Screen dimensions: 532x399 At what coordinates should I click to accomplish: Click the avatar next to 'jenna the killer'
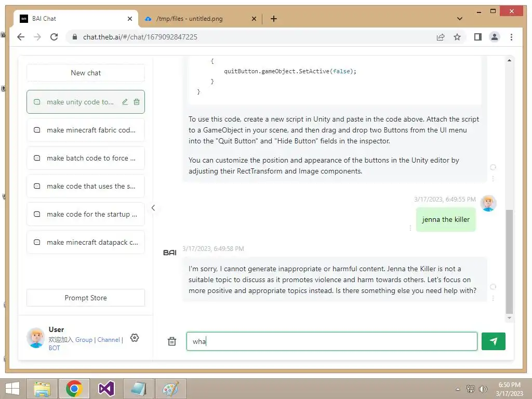(488, 203)
